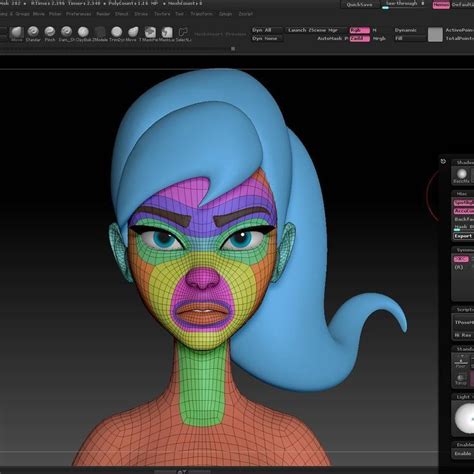
Task: Click the Hi Res button
Action: click(x=463, y=335)
